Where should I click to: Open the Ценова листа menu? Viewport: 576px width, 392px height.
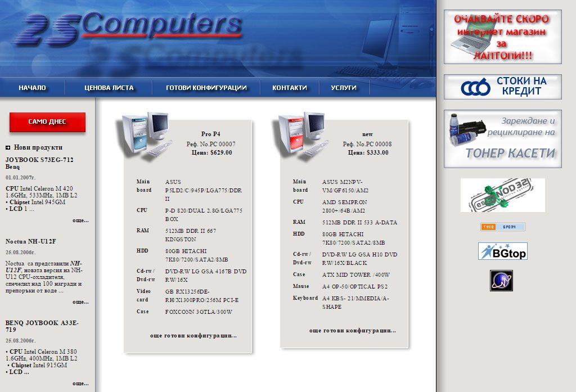coord(109,88)
